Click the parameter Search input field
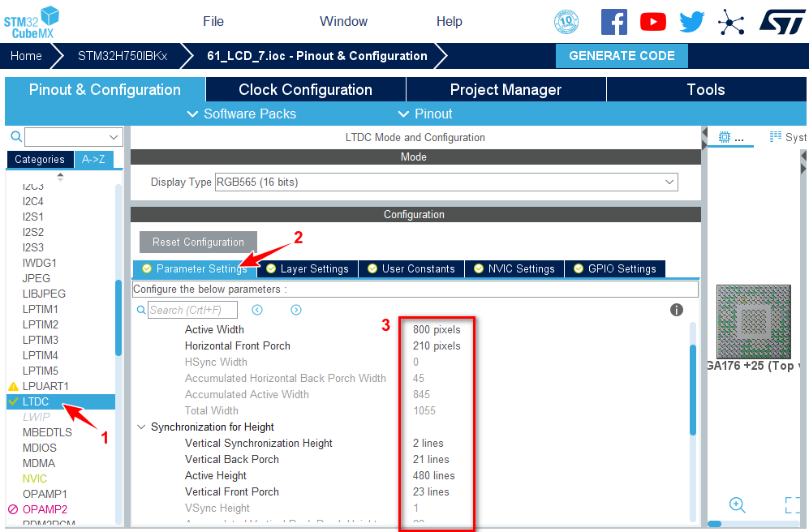The height and width of the screenshot is (532, 809). pos(193,310)
